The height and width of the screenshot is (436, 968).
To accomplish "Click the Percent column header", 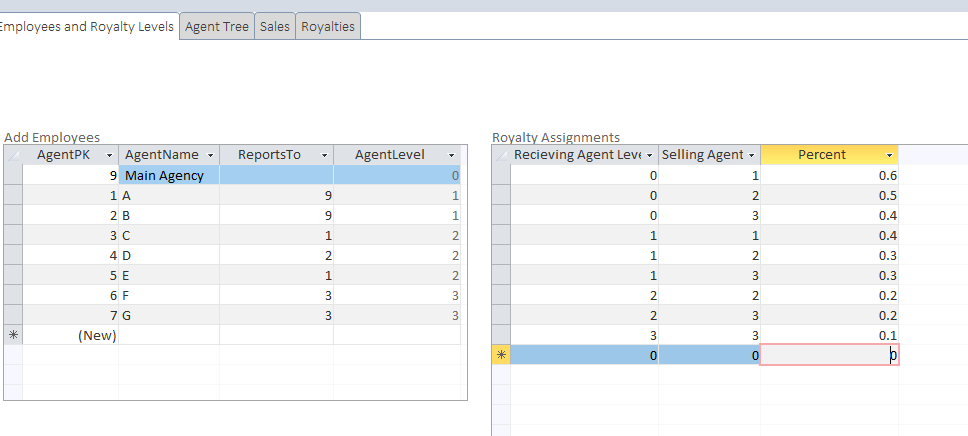I will [821, 155].
